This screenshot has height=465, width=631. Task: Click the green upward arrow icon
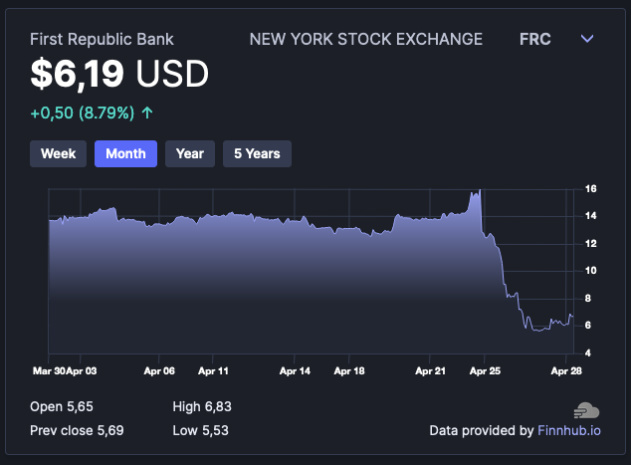148,113
